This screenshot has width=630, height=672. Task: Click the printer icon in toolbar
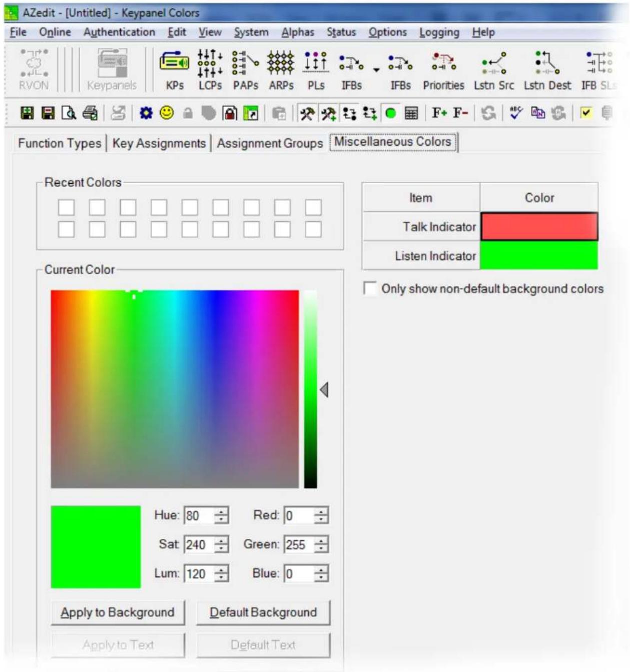90,113
